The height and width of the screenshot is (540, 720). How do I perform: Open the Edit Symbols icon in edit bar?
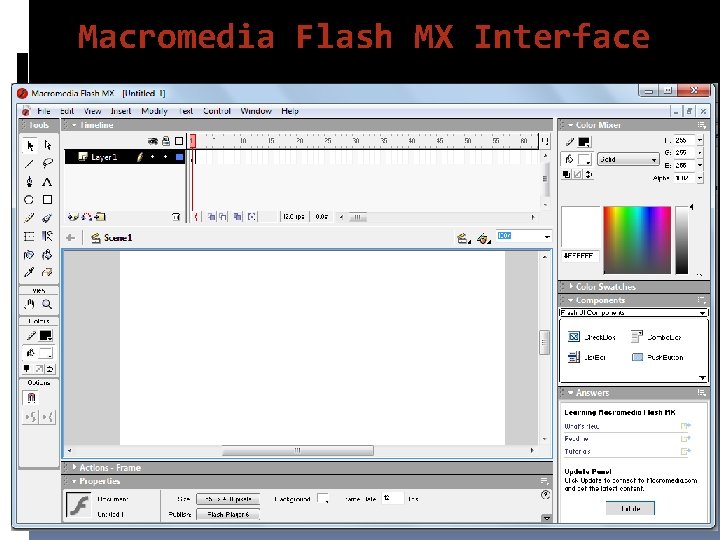(484, 238)
